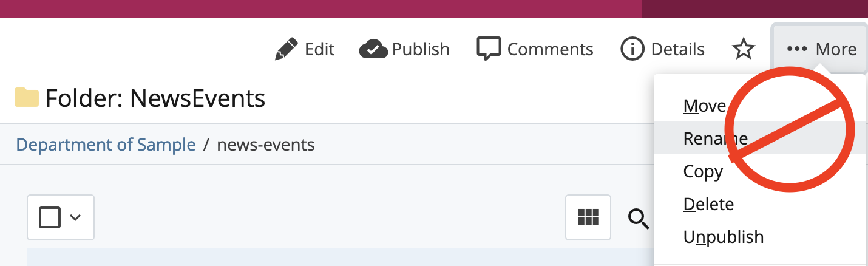The height and width of the screenshot is (266, 868).
Task: Choose Copy from the More menu
Action: pyautogui.click(x=703, y=171)
